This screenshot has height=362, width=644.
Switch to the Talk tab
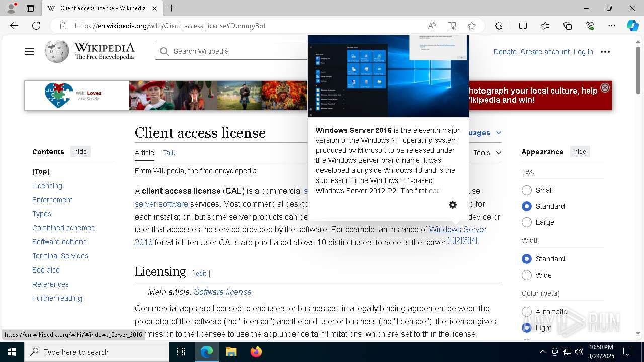[169, 153]
